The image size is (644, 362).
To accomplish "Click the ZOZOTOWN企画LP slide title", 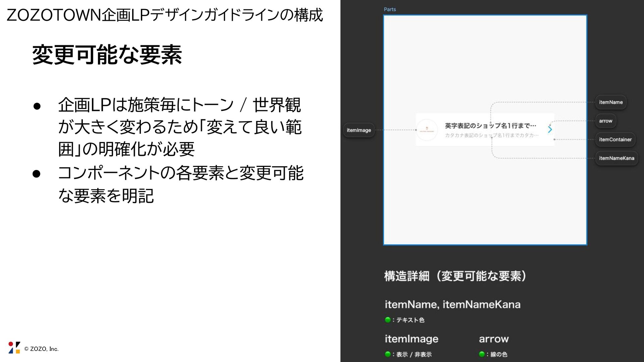I will pos(164,15).
